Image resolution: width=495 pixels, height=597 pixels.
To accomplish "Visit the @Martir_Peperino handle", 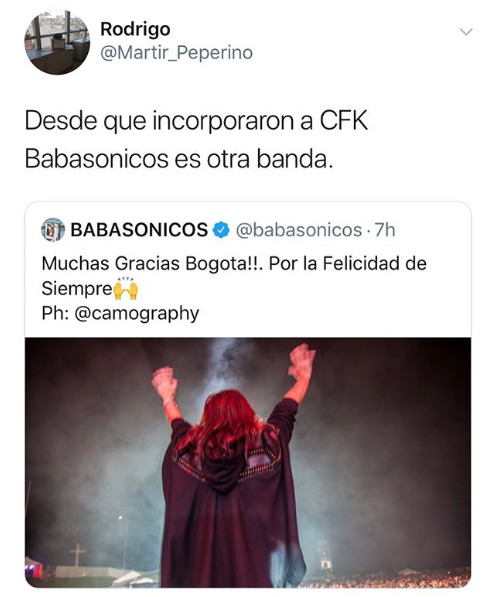I will [x=176, y=53].
